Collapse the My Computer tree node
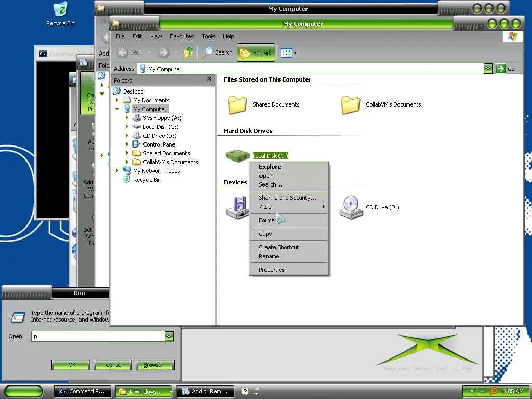 117,109
